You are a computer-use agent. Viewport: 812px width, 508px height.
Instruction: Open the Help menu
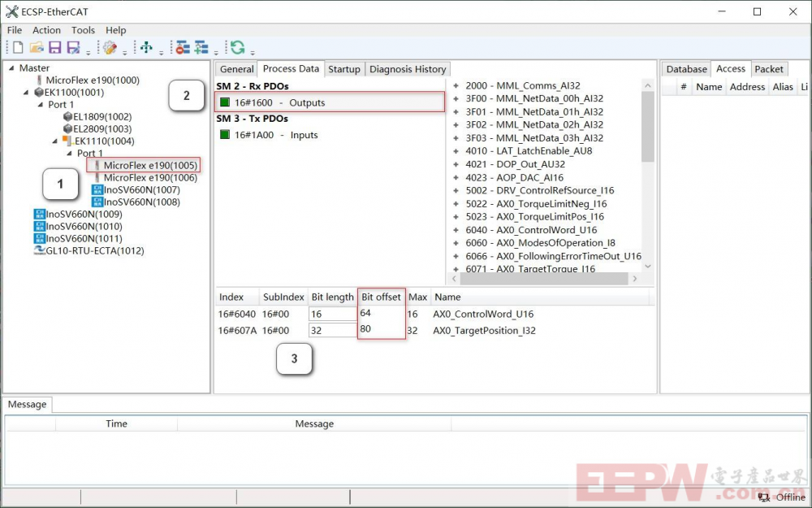pyautogui.click(x=116, y=30)
